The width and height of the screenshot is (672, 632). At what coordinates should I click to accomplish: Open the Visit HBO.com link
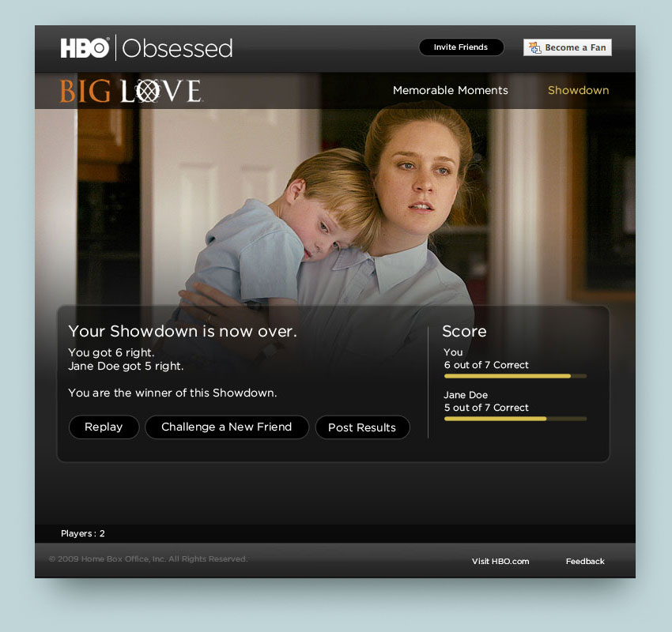(500, 562)
